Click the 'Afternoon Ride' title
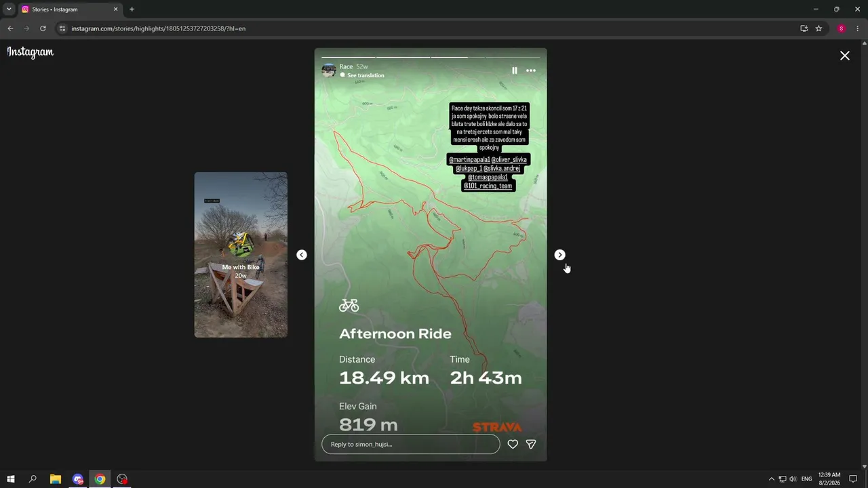Screen dimensions: 868x488 [x=395, y=333]
